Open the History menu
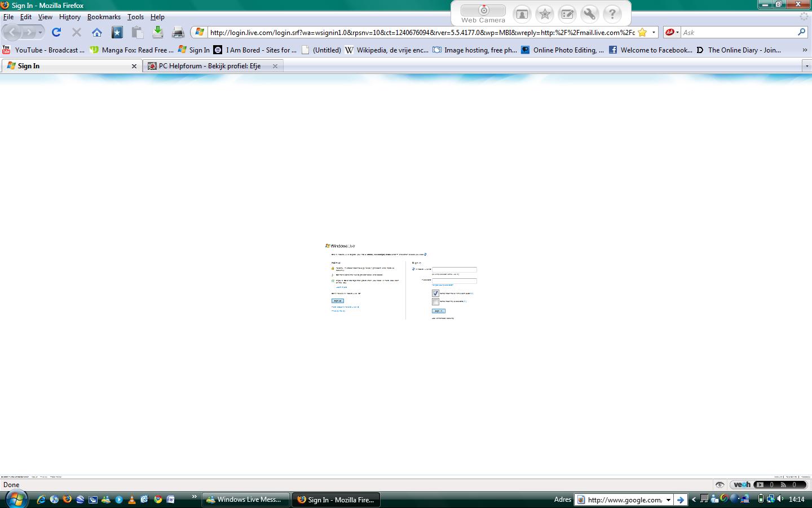The height and width of the screenshot is (508, 812). pos(70,17)
